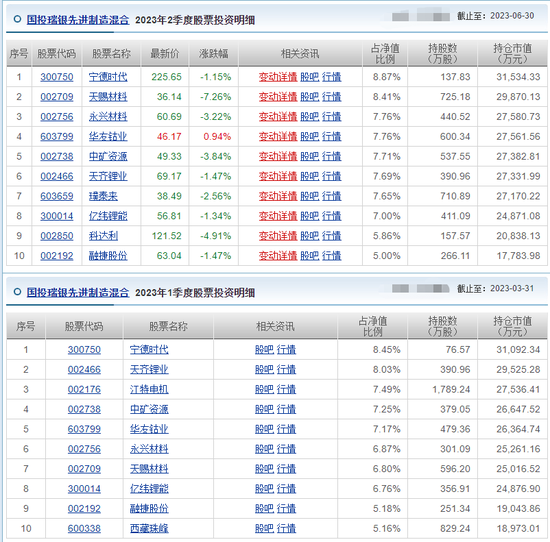This screenshot has height=542, width=550.
Task: Select 最新价 value 225.65
Action: click(166, 77)
